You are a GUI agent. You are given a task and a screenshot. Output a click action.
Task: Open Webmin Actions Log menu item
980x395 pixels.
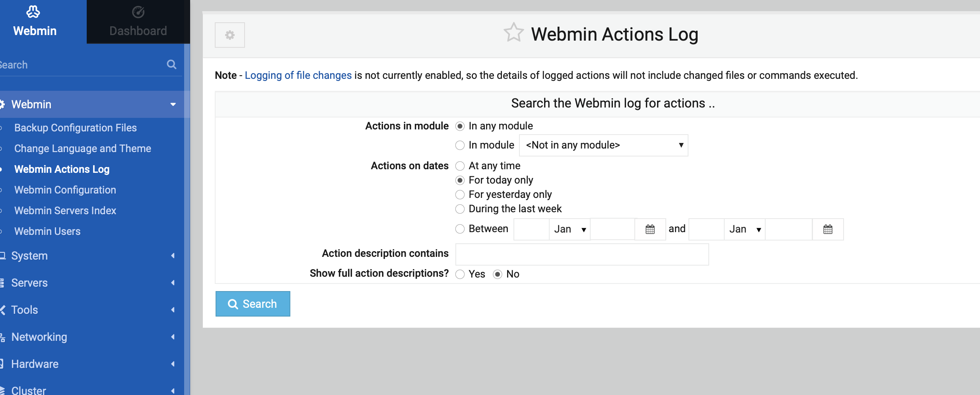(x=62, y=169)
